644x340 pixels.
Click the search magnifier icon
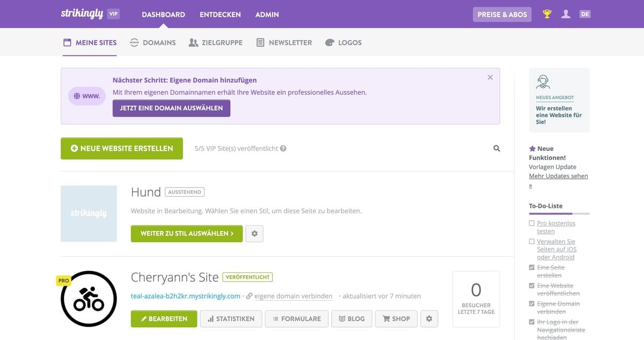(x=496, y=149)
